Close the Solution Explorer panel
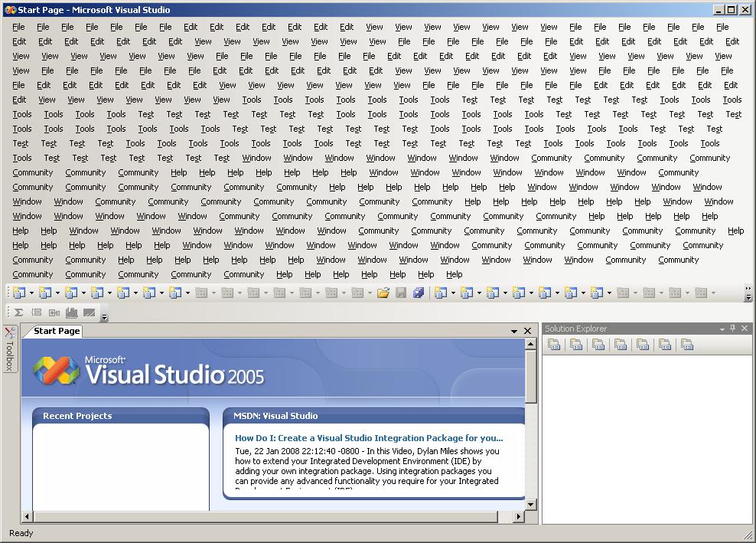 click(x=745, y=329)
